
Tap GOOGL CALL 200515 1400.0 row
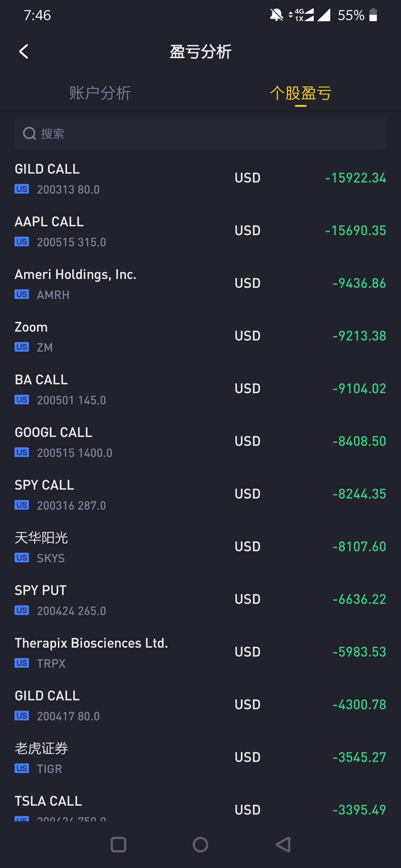200,442
